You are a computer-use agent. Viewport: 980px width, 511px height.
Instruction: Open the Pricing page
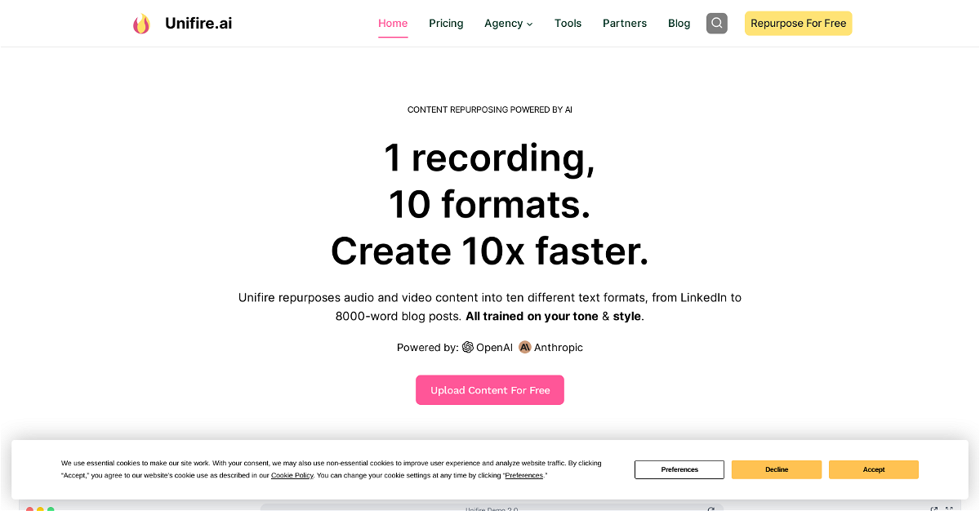tap(446, 24)
